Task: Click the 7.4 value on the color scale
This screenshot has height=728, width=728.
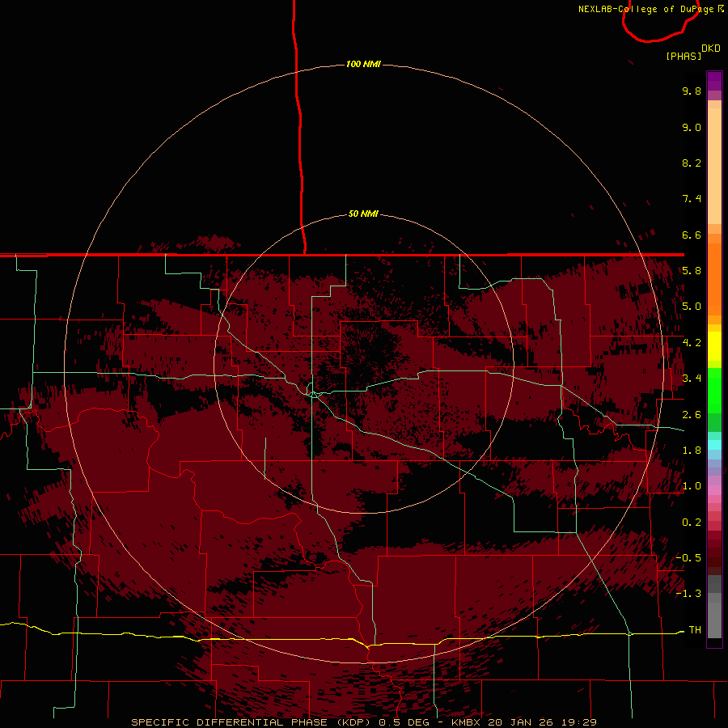Action: (x=692, y=199)
